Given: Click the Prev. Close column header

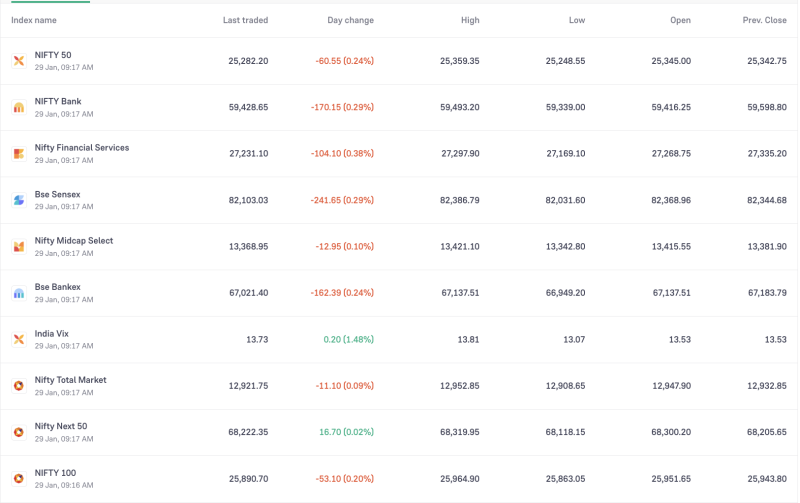Looking at the screenshot, I should tap(764, 20).
